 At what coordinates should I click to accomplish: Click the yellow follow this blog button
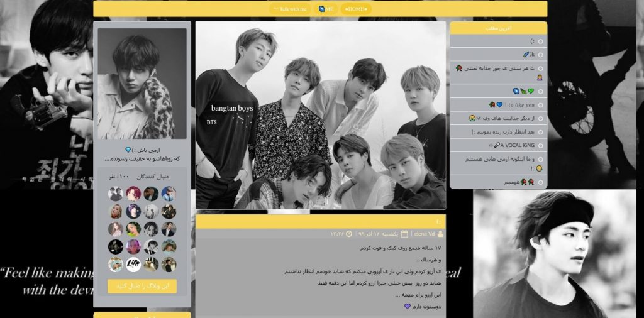142,287
